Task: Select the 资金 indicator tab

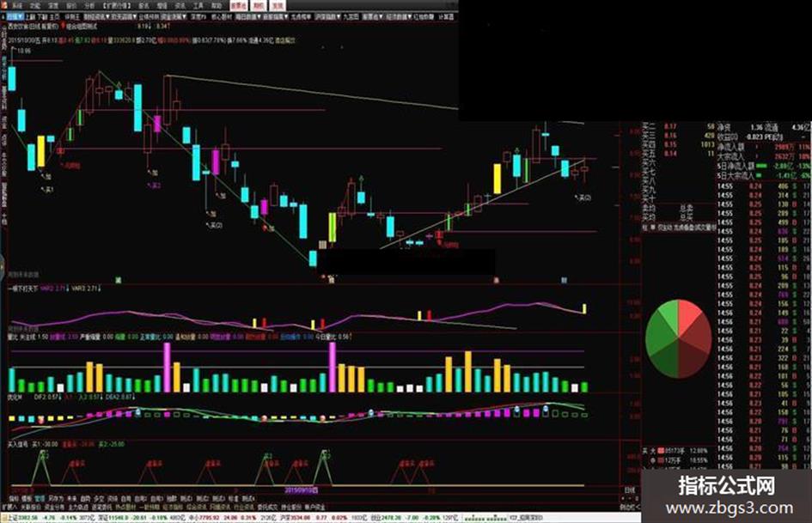Action: 113,499
